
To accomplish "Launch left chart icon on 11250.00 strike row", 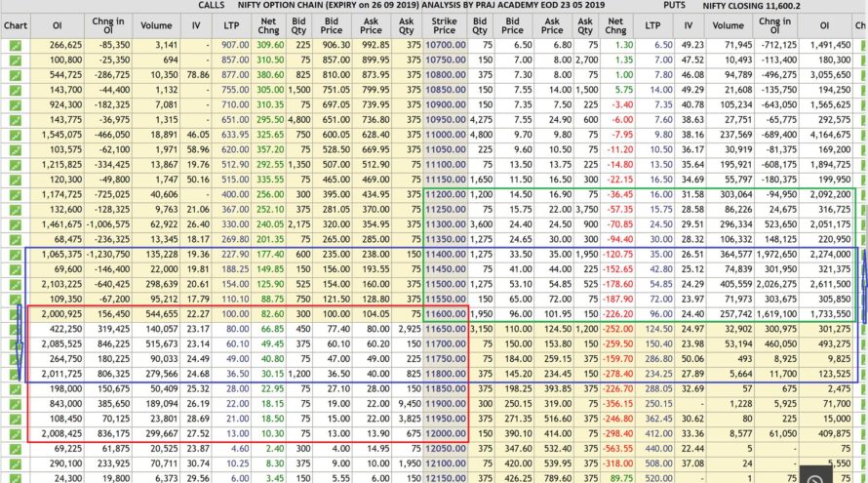I will [x=15, y=210].
